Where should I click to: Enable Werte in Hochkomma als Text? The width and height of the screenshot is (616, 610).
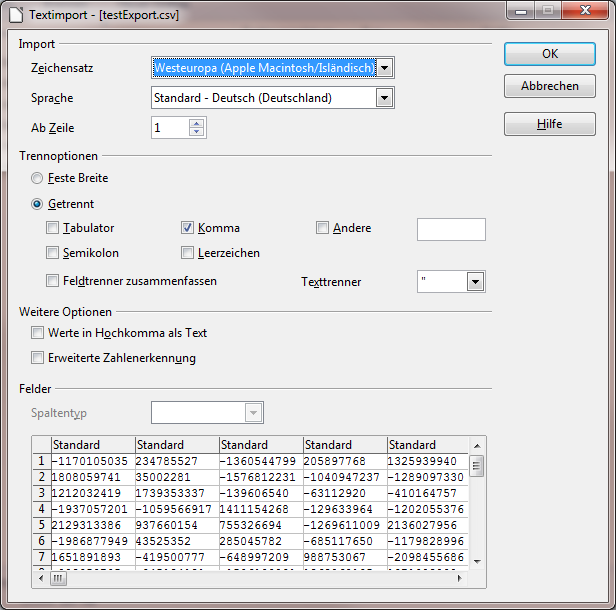[38, 333]
